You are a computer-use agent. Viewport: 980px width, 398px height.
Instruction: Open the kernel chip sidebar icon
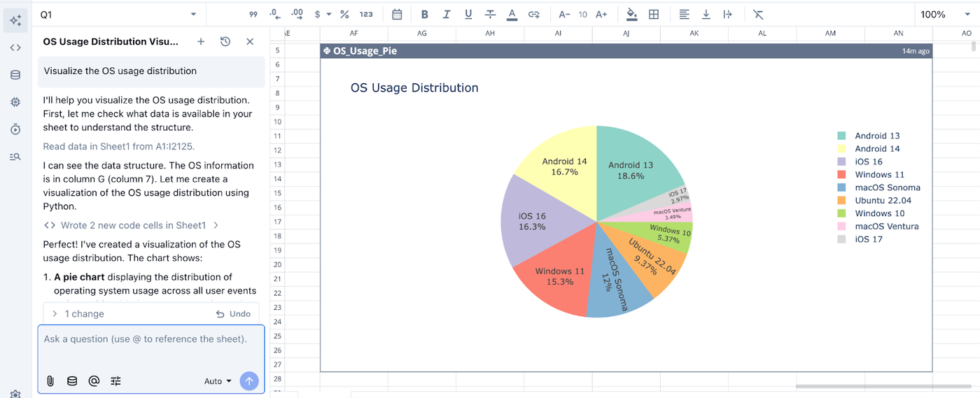[x=15, y=102]
